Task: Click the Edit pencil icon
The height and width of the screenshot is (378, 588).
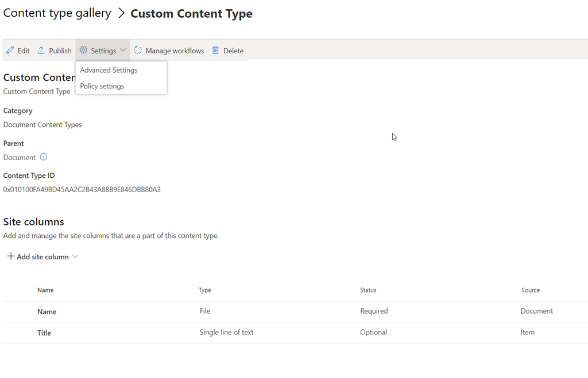Action: [10, 50]
